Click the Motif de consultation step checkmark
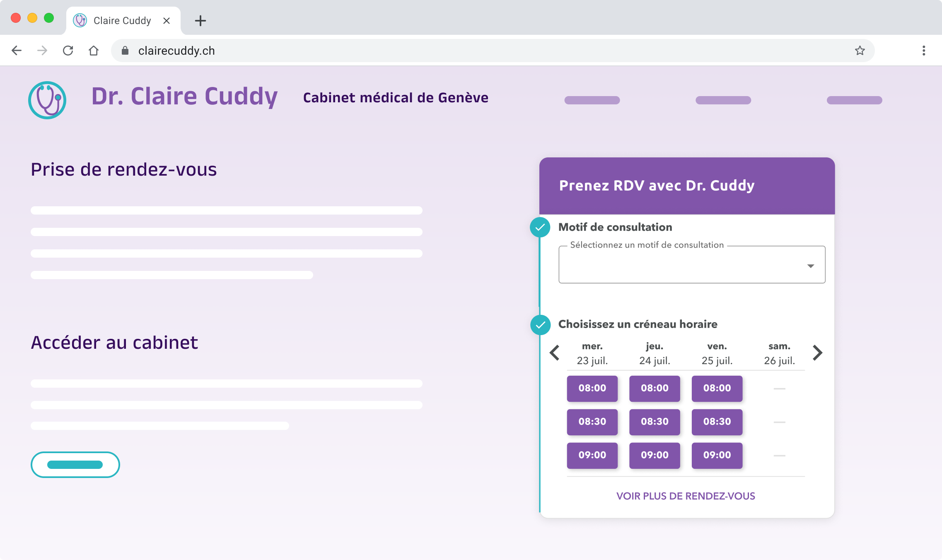Image resolution: width=942 pixels, height=560 pixels. (540, 227)
